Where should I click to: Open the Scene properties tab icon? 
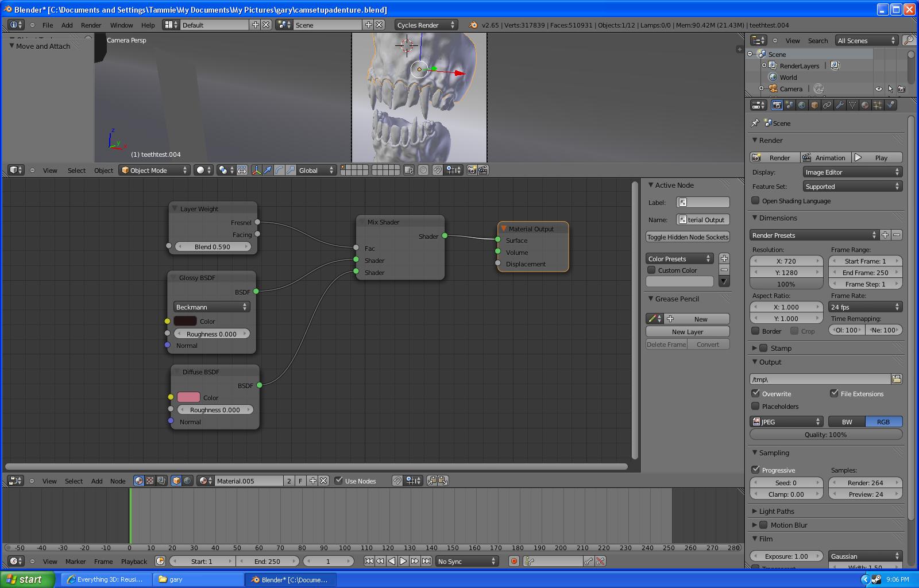789,105
